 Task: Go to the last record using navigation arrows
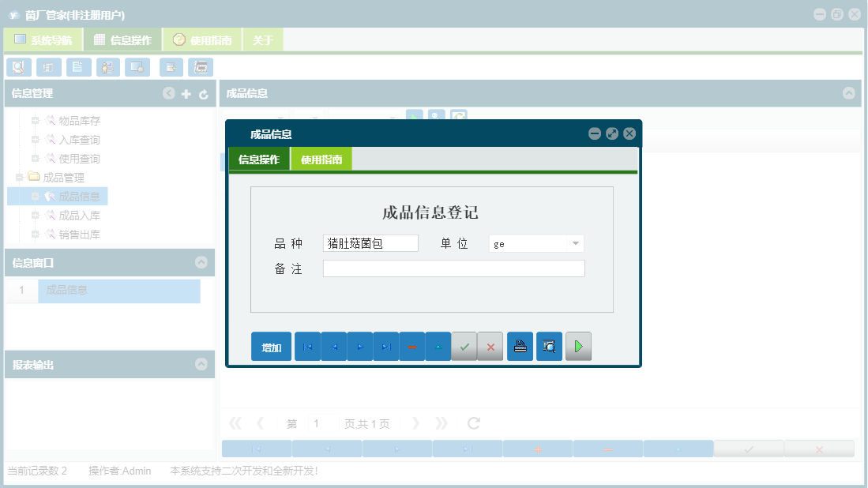point(385,346)
